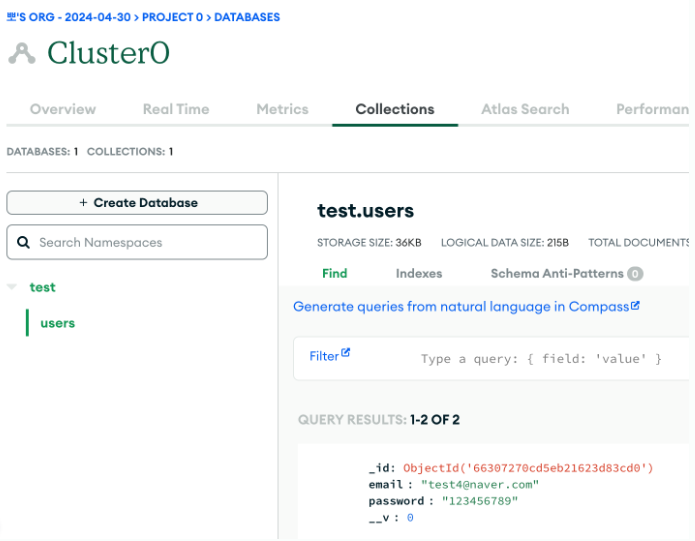The height and width of the screenshot is (541, 695).
Task: Click the Create Database button
Action: tap(137, 202)
